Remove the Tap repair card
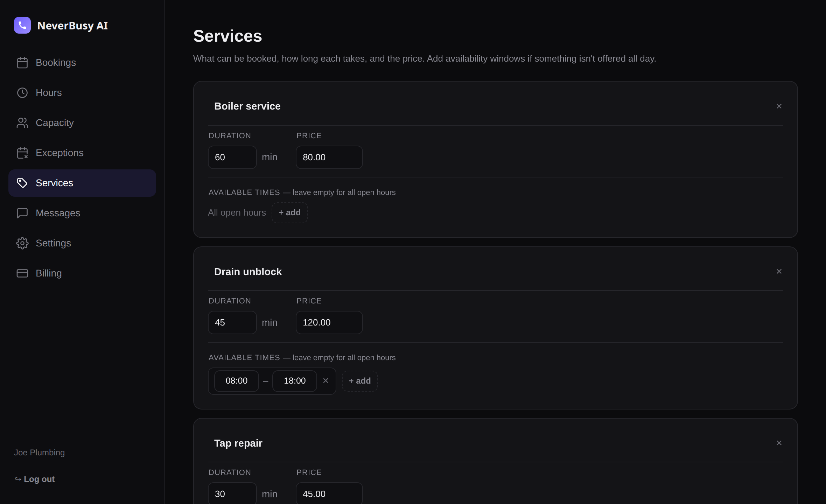Screen dimensions: 826x504 [779, 443]
